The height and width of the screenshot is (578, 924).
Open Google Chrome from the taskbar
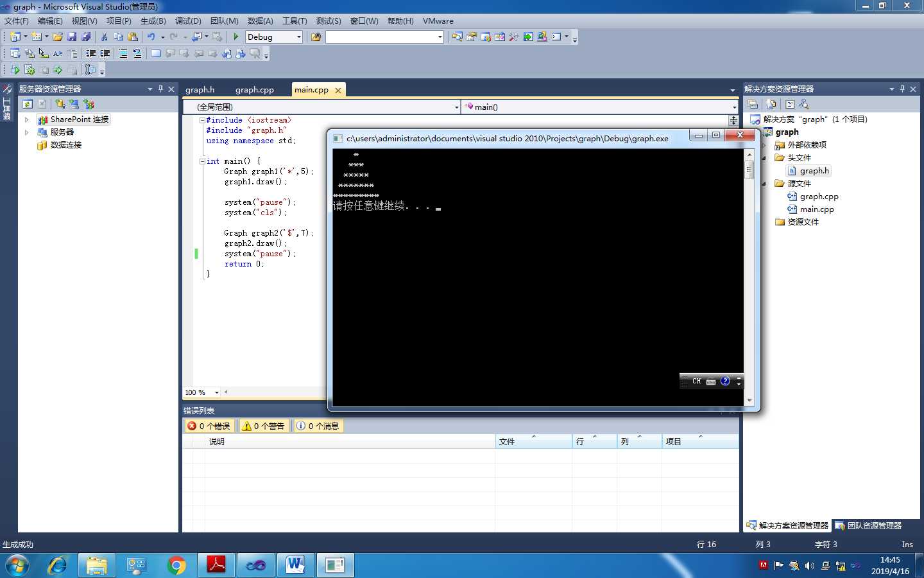pyautogui.click(x=176, y=565)
